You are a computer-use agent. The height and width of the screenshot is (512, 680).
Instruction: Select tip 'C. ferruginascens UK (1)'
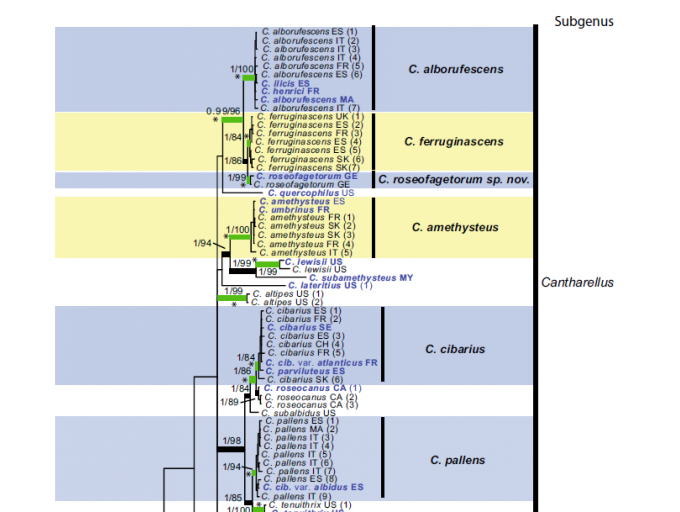pyautogui.click(x=311, y=117)
